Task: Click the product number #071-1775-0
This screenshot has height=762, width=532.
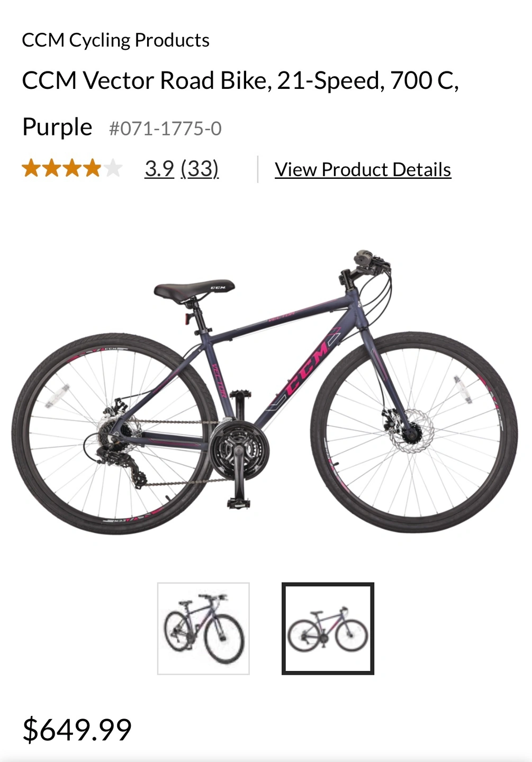Action: point(165,129)
